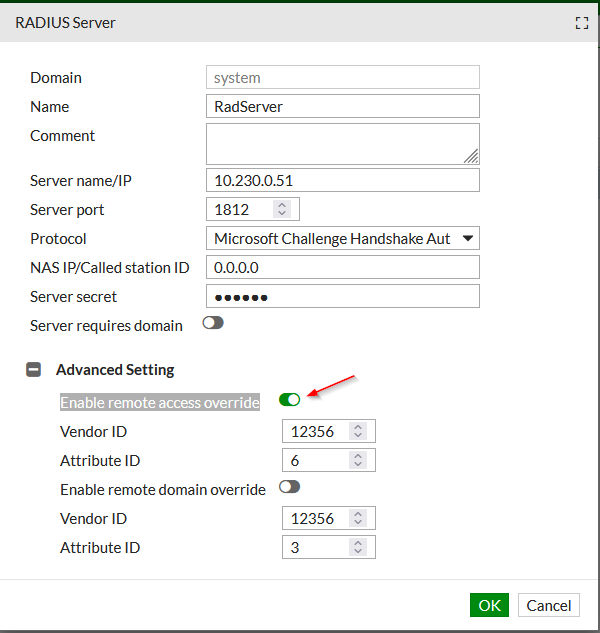
Task: Enable the remote domain override toggle
Action: [289, 487]
